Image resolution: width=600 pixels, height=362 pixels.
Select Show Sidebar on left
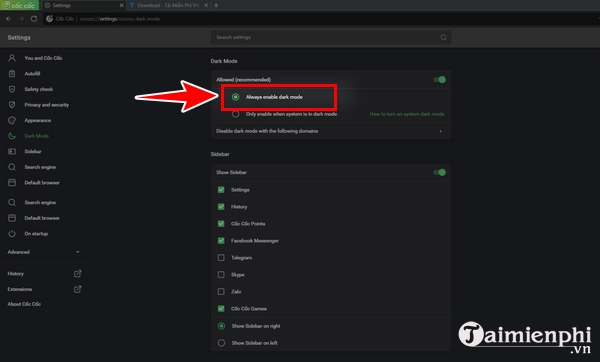pos(221,343)
